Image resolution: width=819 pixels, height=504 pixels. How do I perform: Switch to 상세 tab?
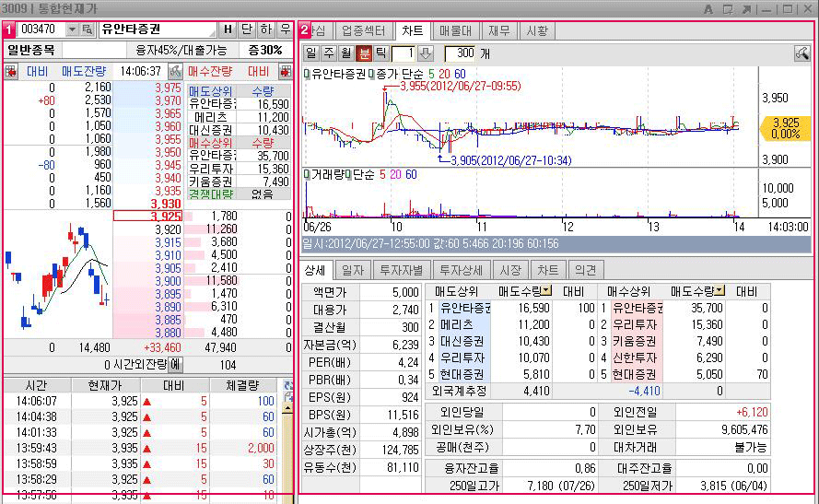point(315,270)
